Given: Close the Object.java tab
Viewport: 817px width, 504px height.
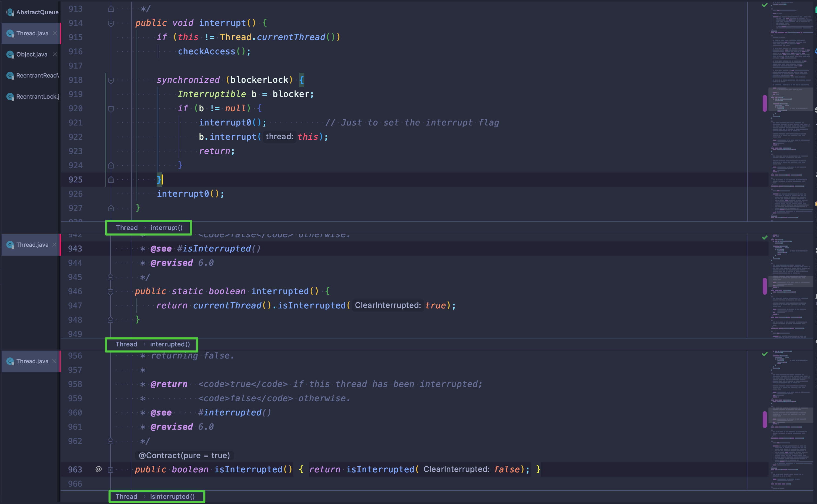Looking at the screenshot, I should pyautogui.click(x=55, y=54).
